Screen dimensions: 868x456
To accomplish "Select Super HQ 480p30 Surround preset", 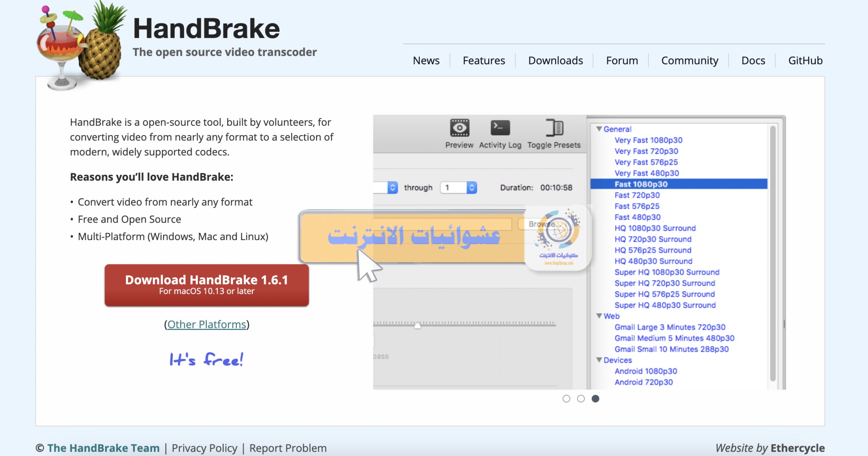I will pyautogui.click(x=665, y=305).
